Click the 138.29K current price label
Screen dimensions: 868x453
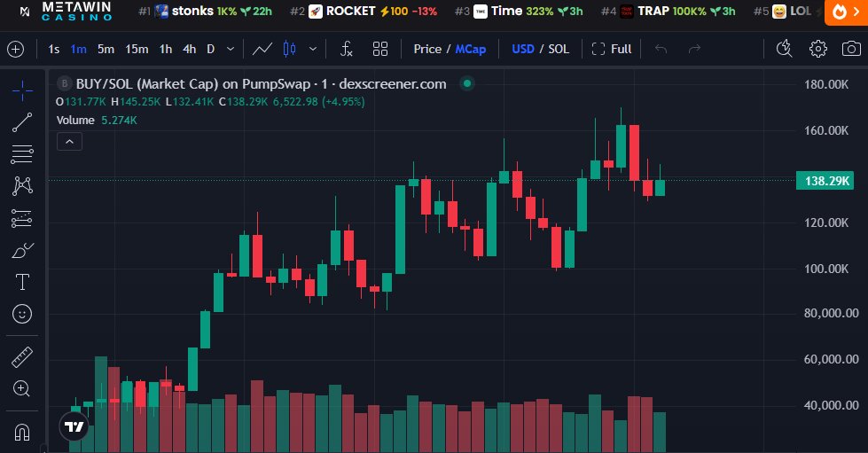(x=825, y=181)
